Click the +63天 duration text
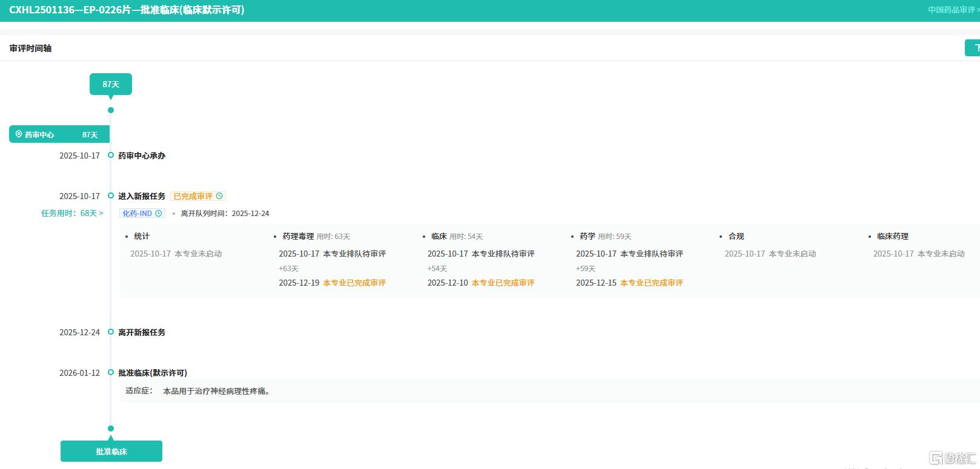The height and width of the screenshot is (469, 980). click(x=288, y=269)
